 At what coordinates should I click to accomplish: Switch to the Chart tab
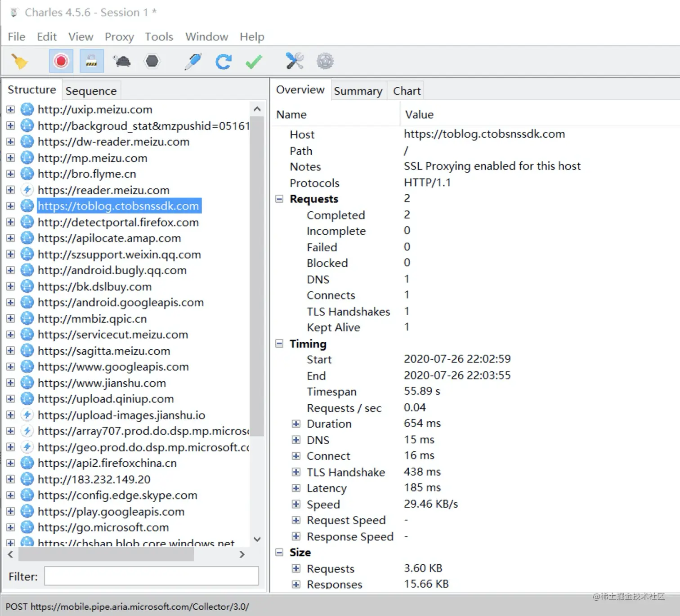point(407,91)
